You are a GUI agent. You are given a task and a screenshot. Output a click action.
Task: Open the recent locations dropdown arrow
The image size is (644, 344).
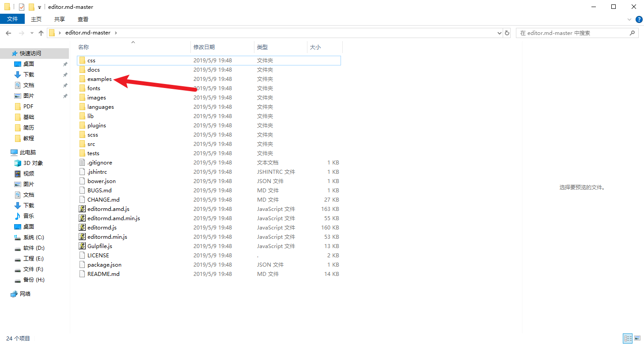pos(32,33)
